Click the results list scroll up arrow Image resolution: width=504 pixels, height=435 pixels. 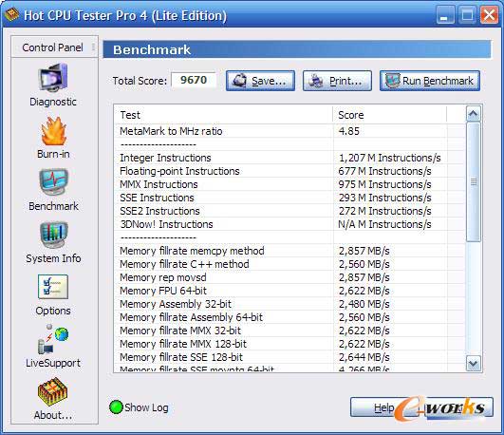click(473, 114)
